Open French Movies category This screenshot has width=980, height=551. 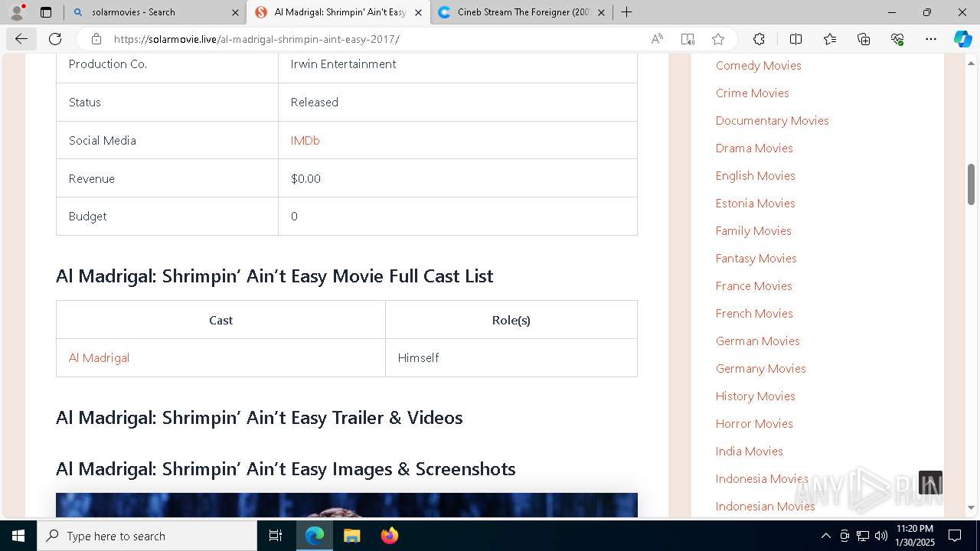tap(754, 314)
